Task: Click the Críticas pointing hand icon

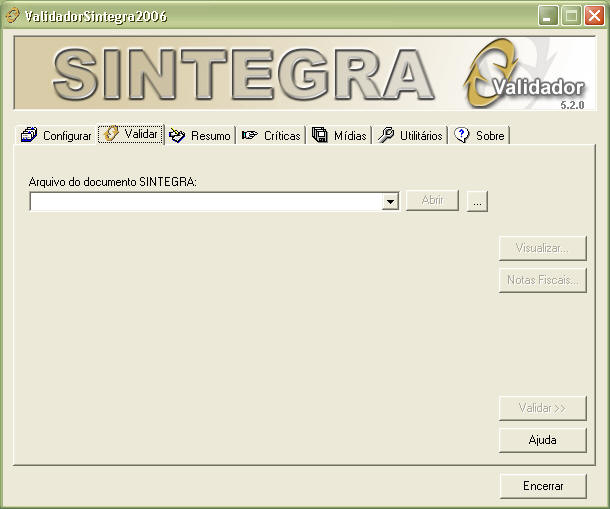Action: [x=250, y=135]
